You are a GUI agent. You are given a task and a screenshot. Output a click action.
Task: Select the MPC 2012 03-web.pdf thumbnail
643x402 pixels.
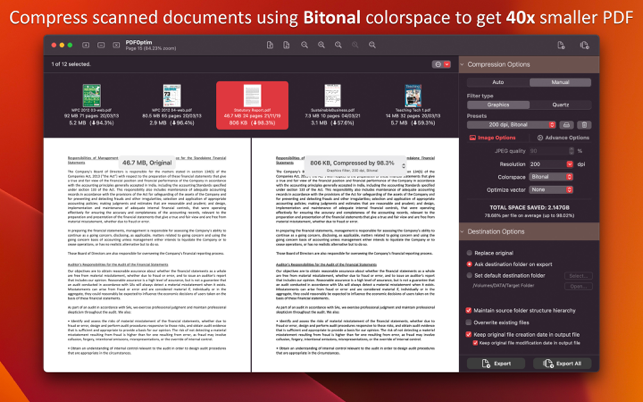(91, 105)
